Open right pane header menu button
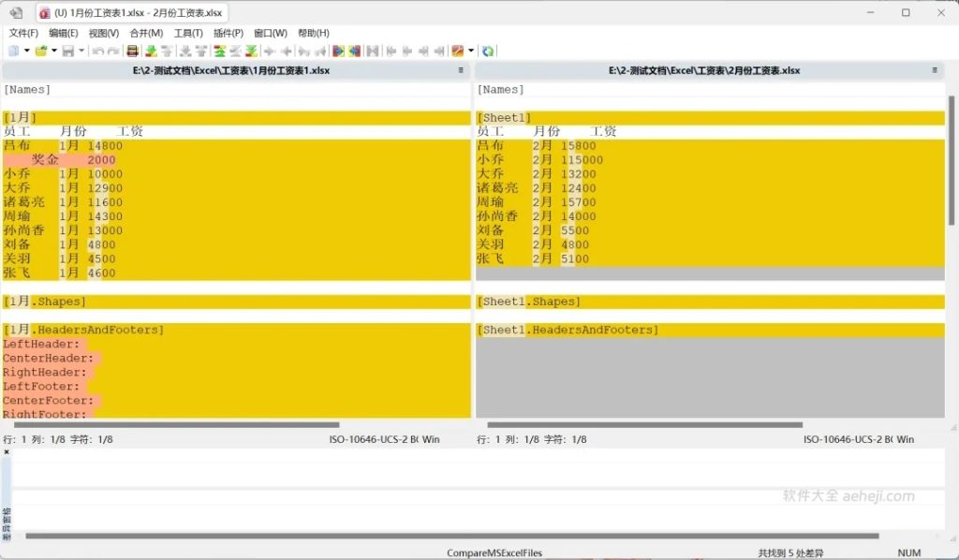The height and width of the screenshot is (560, 959). [934, 70]
